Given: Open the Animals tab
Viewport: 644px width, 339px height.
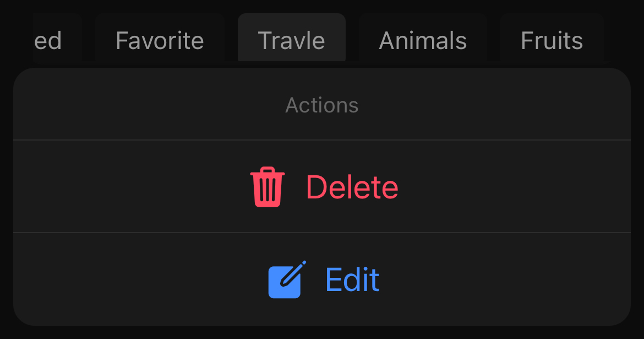Looking at the screenshot, I should pyautogui.click(x=422, y=40).
